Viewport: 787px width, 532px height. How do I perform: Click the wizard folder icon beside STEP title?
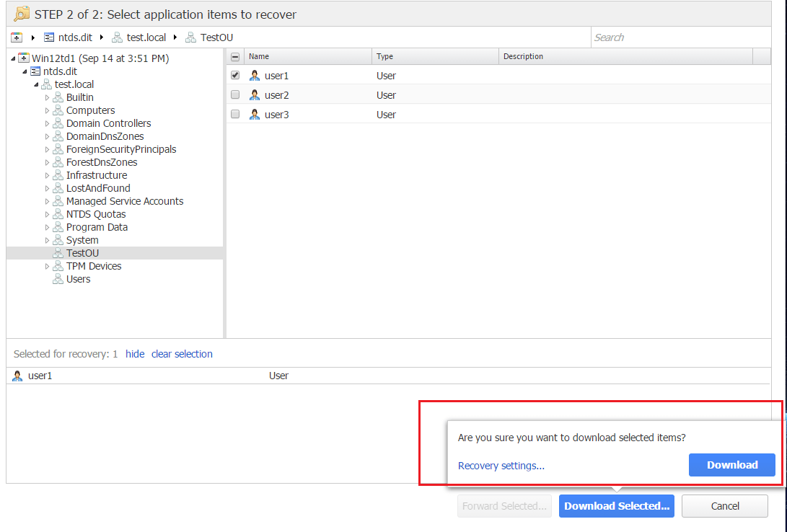[22, 14]
